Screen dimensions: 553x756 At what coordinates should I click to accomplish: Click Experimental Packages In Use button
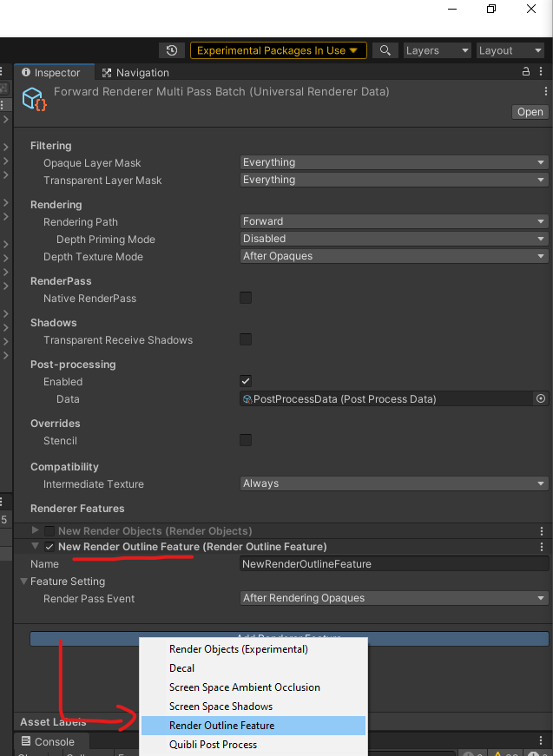(279, 50)
